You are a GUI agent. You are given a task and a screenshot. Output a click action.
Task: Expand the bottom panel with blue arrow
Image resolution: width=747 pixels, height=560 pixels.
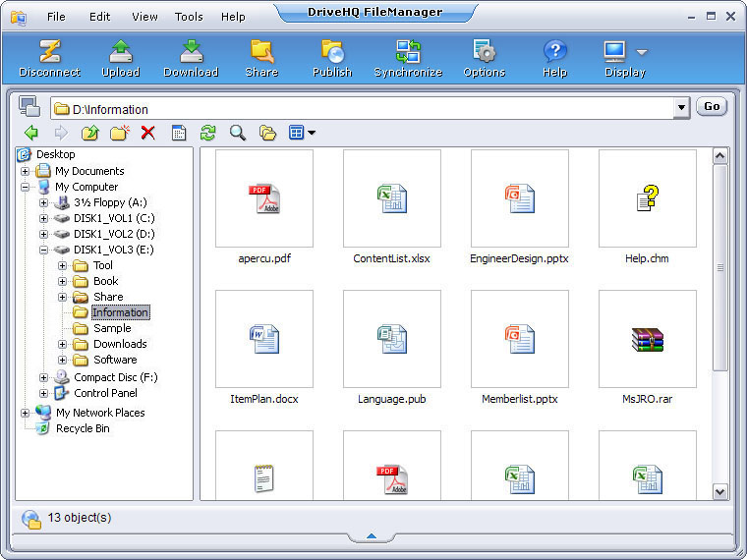click(372, 536)
